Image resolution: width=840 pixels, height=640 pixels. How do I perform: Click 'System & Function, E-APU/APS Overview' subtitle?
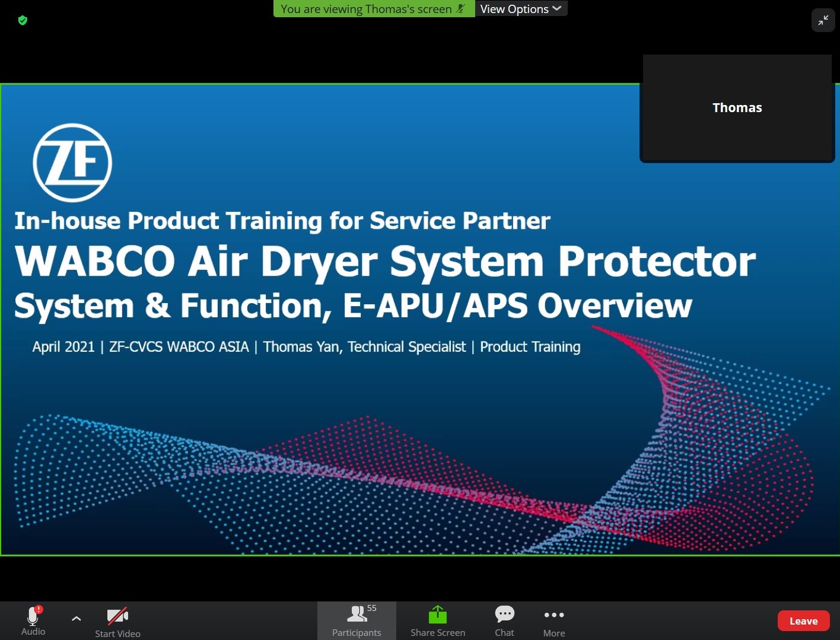point(354,306)
